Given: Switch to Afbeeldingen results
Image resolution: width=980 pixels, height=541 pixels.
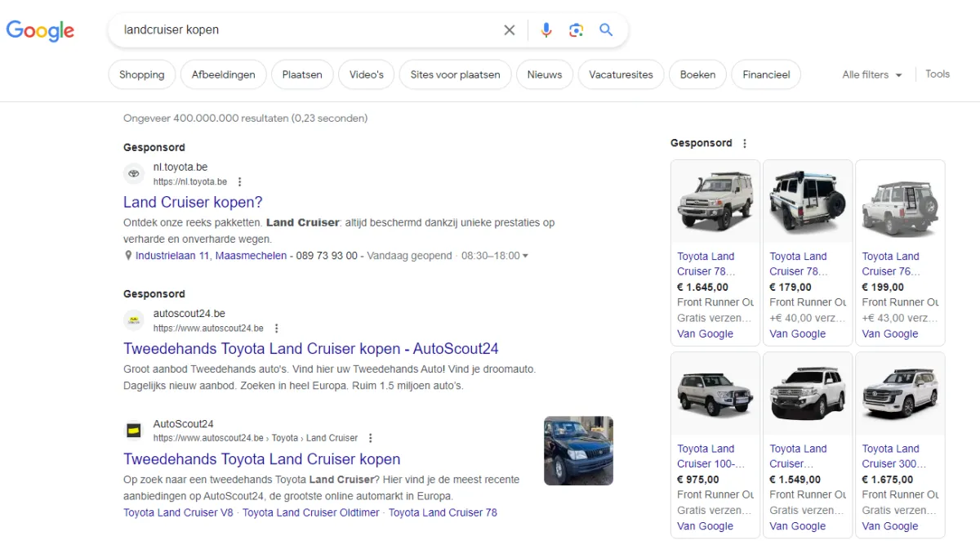Looking at the screenshot, I should (224, 74).
